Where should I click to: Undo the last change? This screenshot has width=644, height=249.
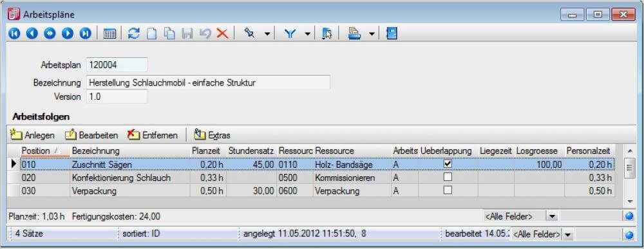[205, 33]
